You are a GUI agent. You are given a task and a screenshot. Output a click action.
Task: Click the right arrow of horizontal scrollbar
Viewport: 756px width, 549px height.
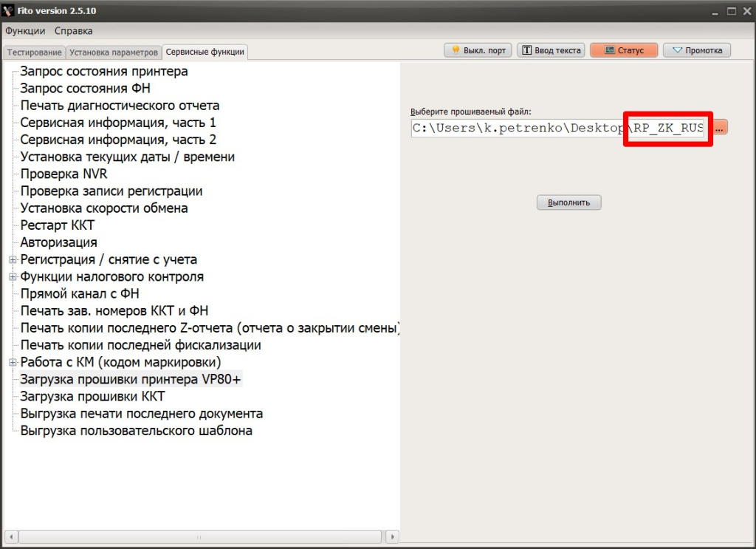(x=393, y=536)
